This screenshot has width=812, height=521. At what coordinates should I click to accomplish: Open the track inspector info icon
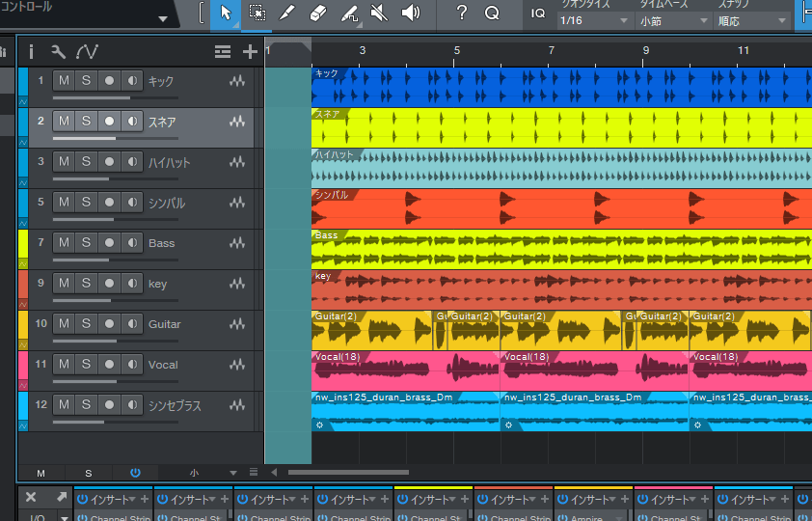(x=31, y=52)
